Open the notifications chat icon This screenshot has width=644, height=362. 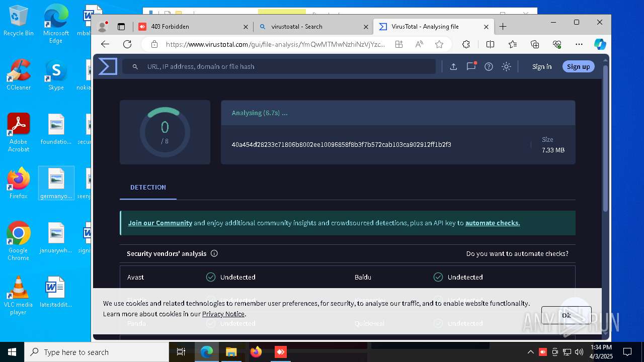[471, 66]
